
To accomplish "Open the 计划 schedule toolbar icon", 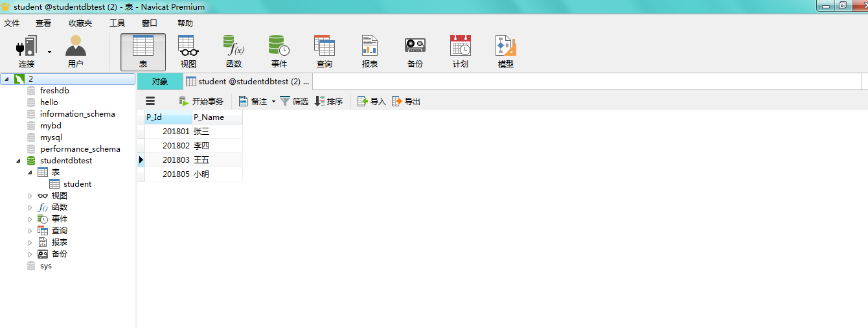I will (461, 52).
